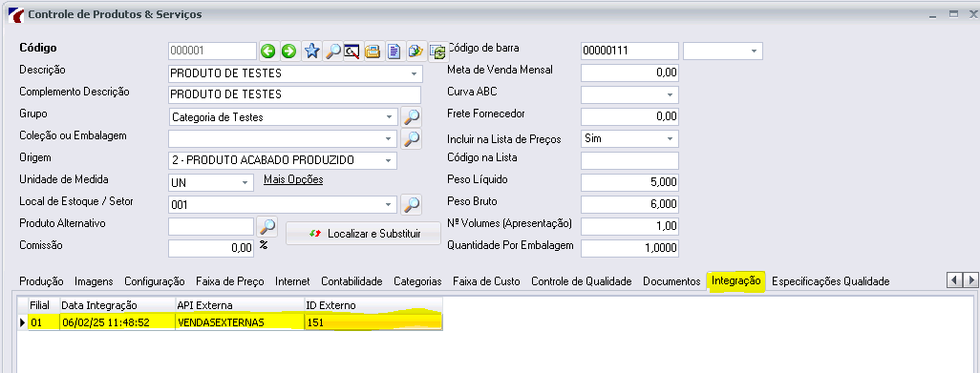Switch to the Categorias tab
980x373 pixels.
(x=417, y=281)
